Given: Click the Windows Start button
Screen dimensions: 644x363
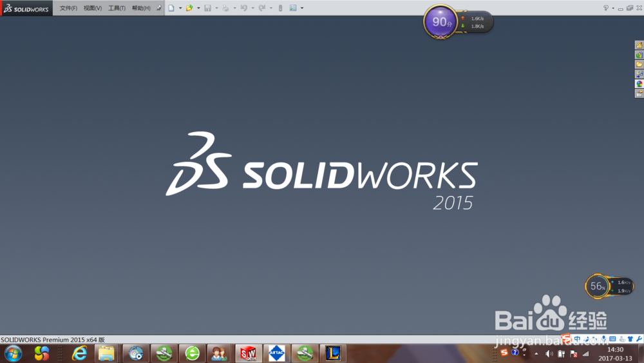Looking at the screenshot, I should [x=13, y=353].
